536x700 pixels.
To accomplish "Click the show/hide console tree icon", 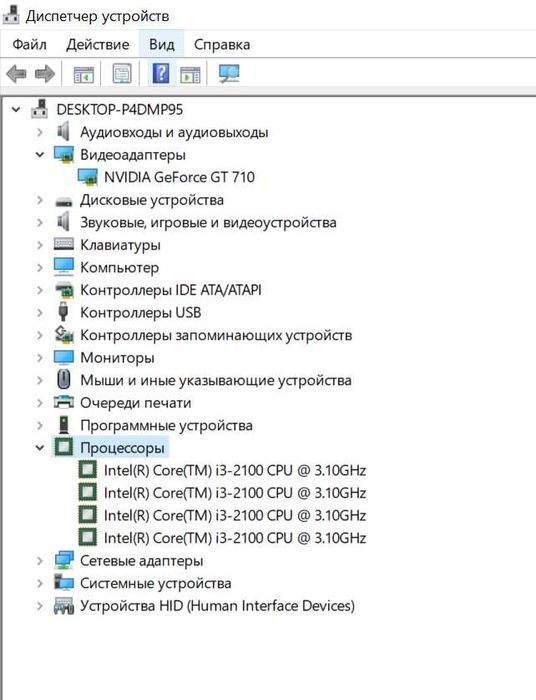I will pos(83,74).
